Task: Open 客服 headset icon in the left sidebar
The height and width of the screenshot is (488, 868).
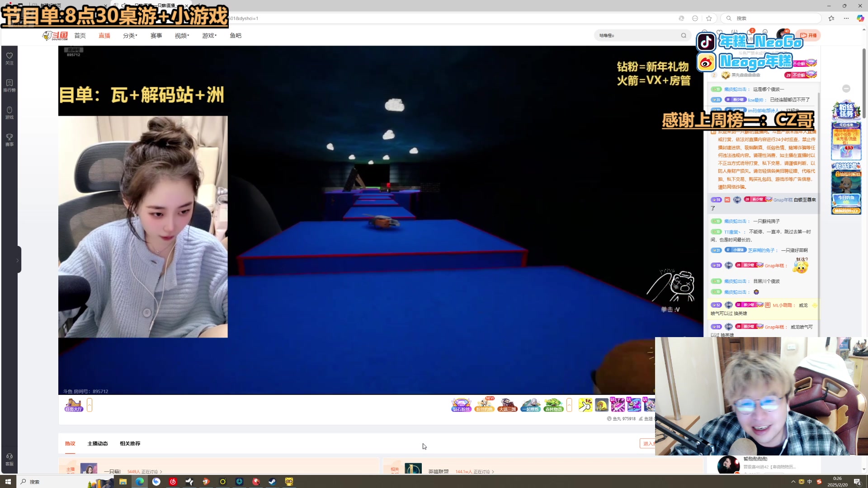Action: point(9,459)
